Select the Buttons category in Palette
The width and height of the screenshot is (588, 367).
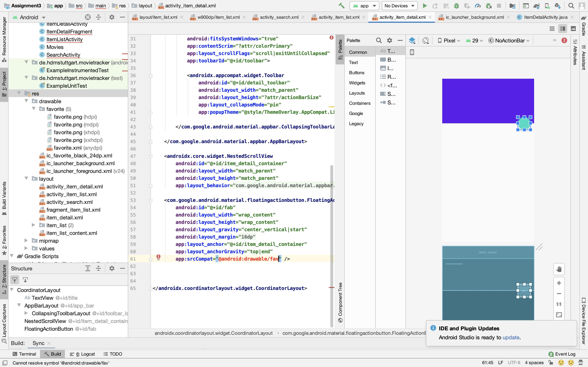356,73
